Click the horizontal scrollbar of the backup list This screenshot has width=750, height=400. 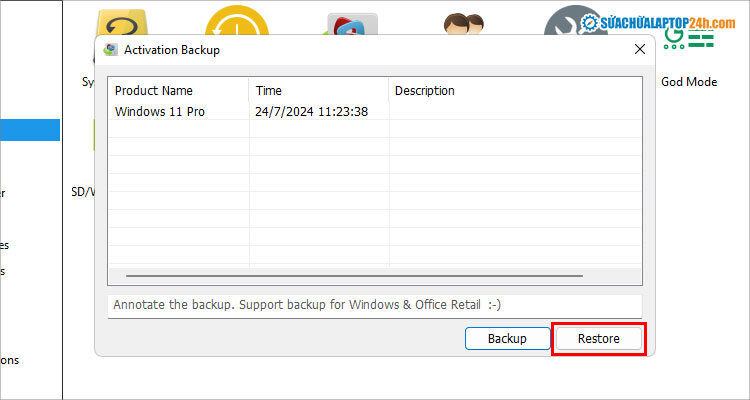(x=354, y=276)
